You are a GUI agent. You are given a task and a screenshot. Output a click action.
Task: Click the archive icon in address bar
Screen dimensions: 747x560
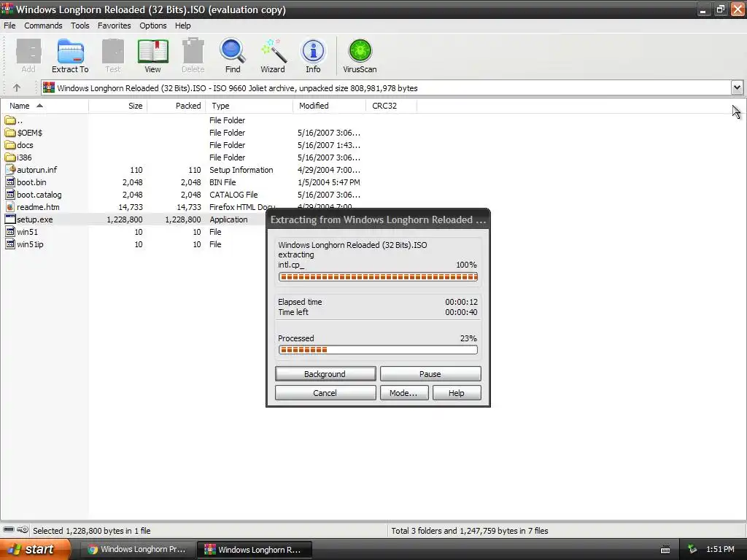pyautogui.click(x=49, y=87)
